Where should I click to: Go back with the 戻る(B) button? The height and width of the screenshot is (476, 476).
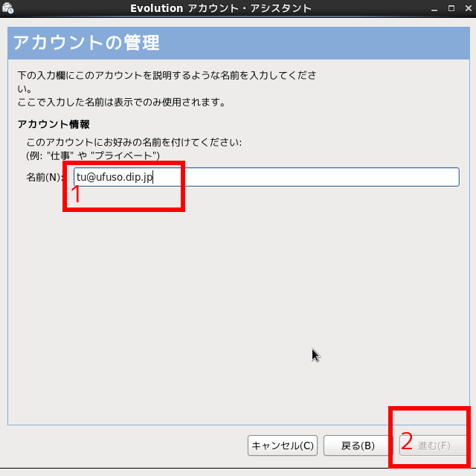tap(357, 446)
